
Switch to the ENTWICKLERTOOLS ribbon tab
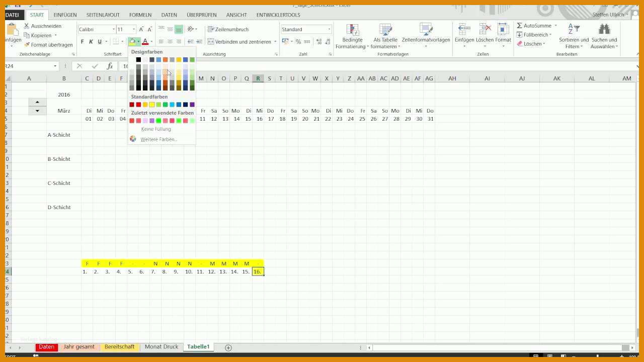pos(278,15)
